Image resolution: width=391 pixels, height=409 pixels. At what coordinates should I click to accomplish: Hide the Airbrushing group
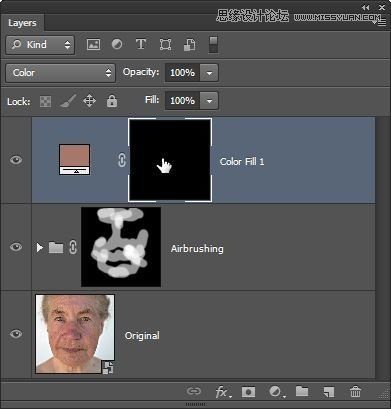click(x=16, y=247)
